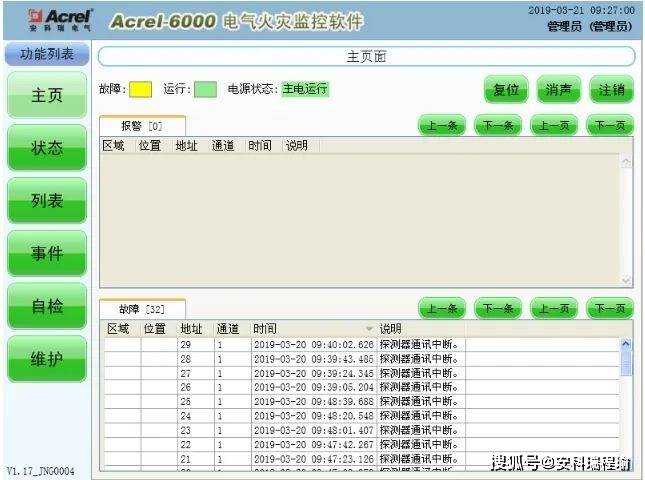
Task: Click the 管理员 user label at top
Action: [x=589, y=26]
